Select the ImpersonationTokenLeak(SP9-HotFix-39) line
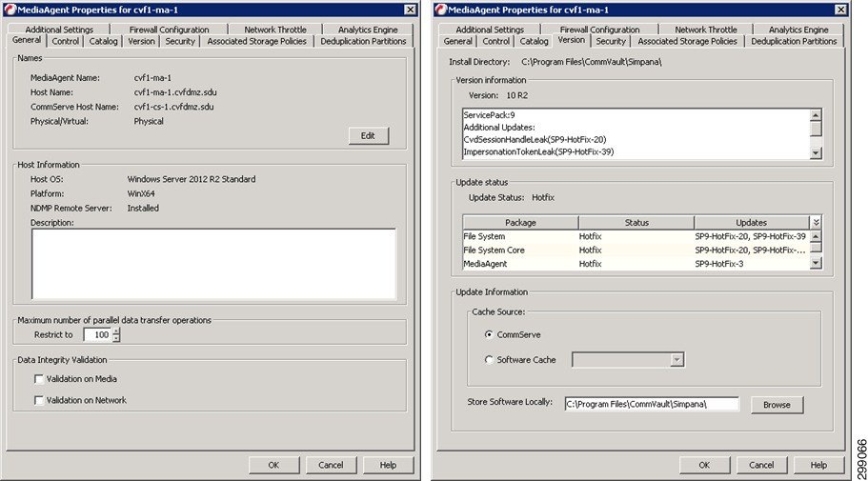This screenshot has height=481, width=868. [538, 151]
